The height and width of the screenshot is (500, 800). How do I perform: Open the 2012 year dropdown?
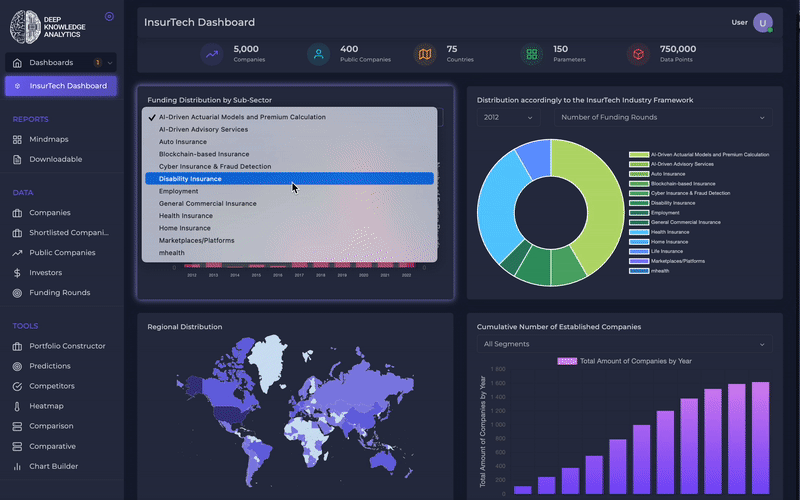pos(508,117)
